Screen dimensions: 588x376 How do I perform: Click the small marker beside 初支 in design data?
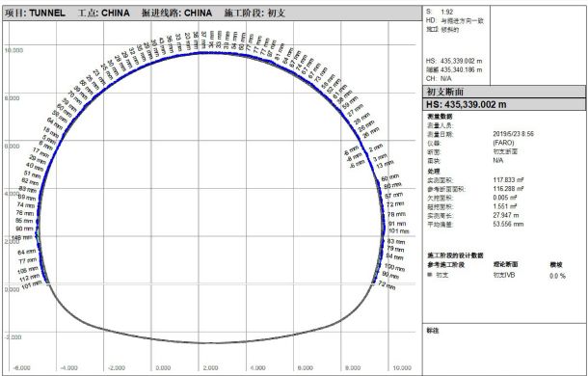click(429, 275)
